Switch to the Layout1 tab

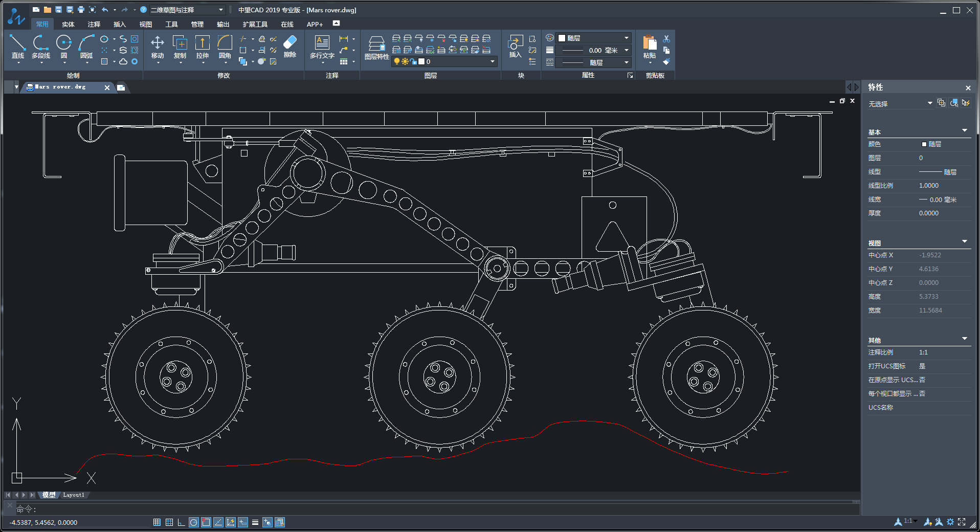pos(74,495)
